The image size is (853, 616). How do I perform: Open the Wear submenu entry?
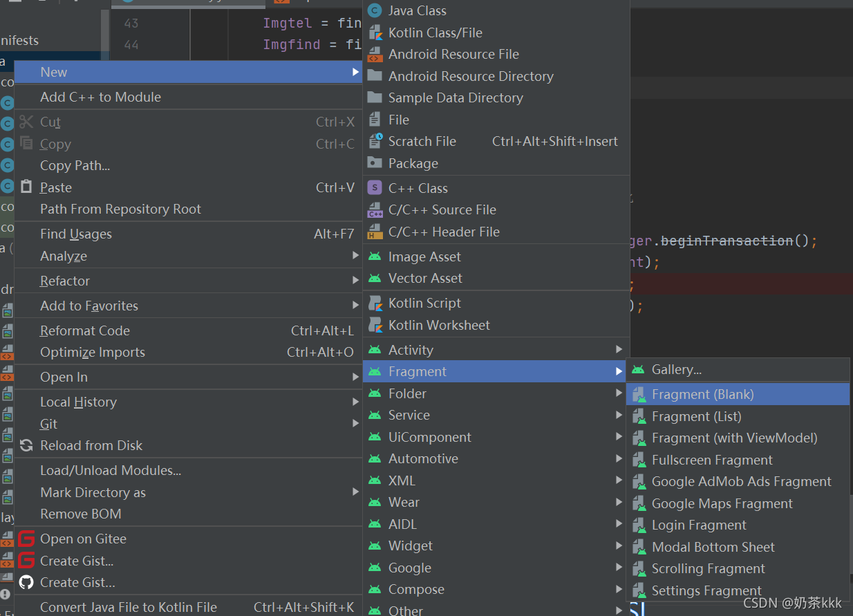click(496, 502)
